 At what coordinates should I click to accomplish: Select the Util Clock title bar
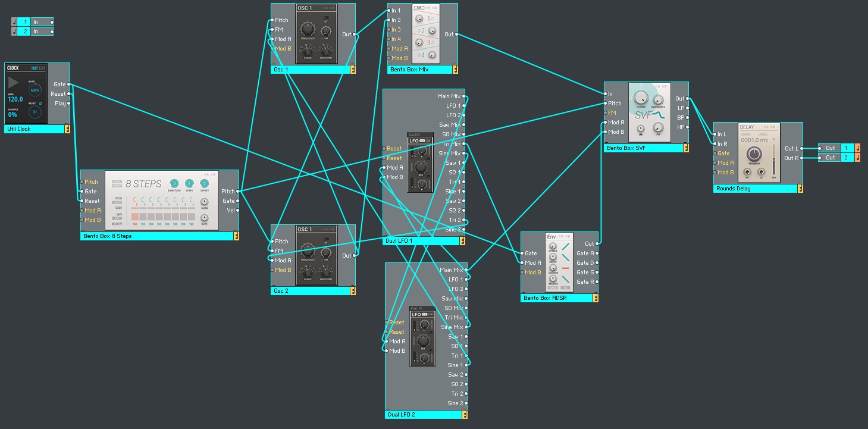[x=35, y=129]
